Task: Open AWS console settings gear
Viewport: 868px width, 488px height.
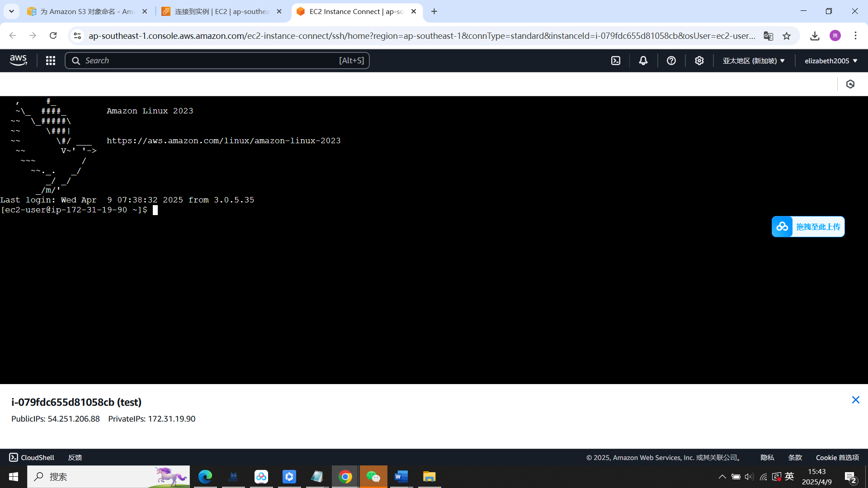Action: (x=699, y=61)
